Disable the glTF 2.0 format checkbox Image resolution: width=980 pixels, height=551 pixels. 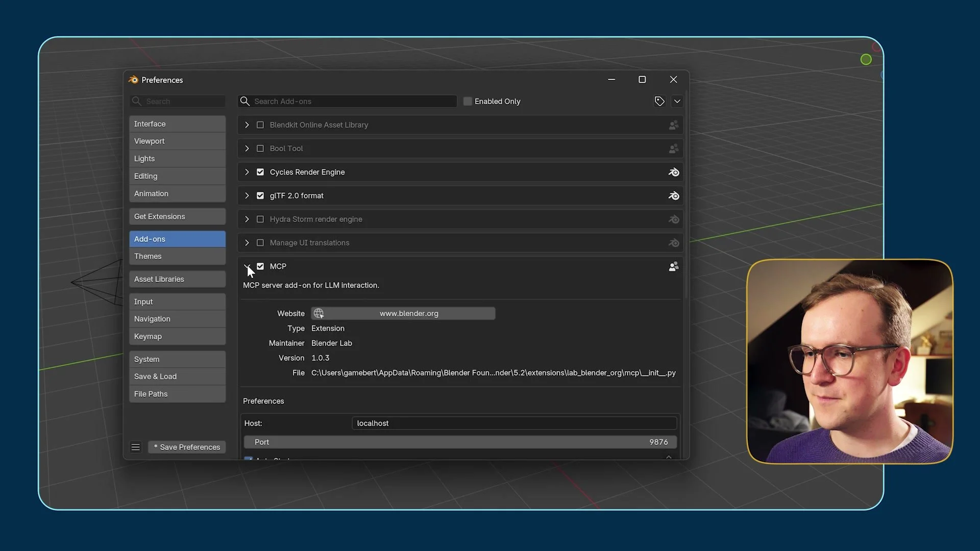click(x=260, y=195)
